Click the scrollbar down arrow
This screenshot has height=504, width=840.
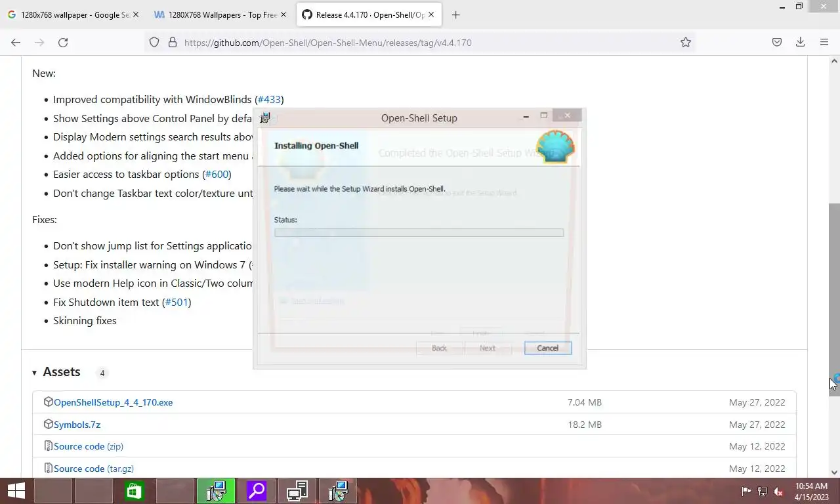834,472
